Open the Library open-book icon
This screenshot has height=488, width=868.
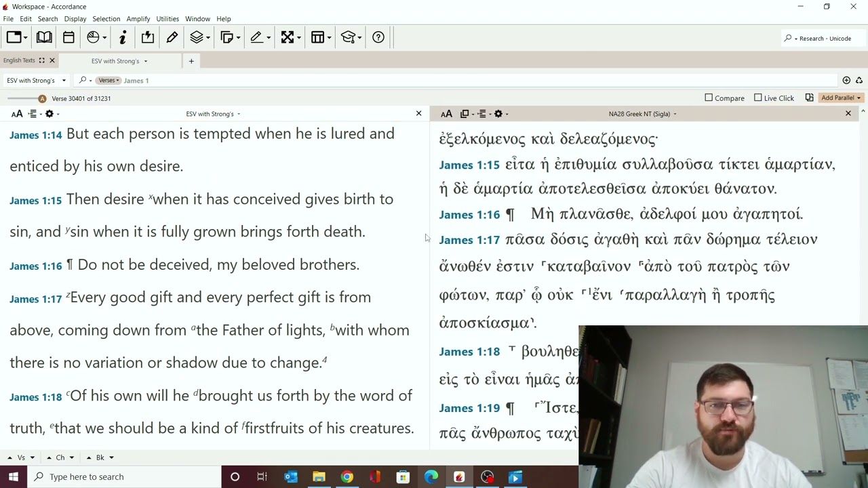[x=44, y=38]
